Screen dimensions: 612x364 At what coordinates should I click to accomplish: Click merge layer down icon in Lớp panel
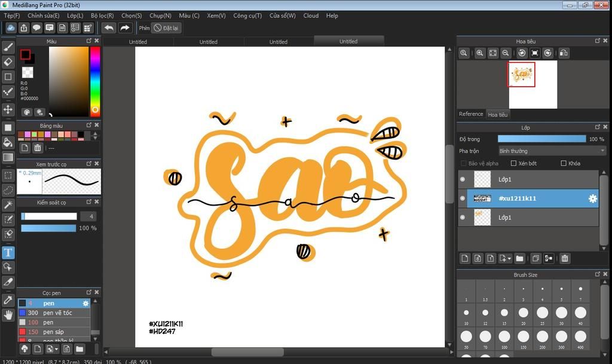coord(549,258)
